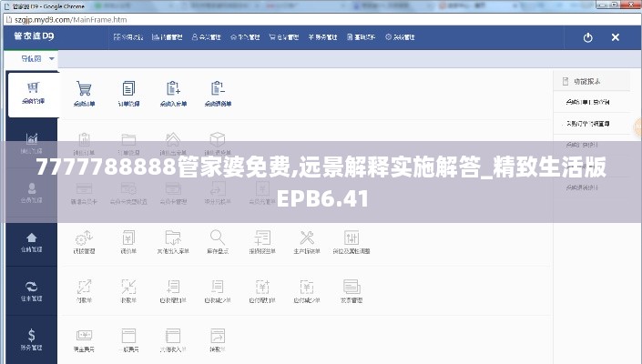Open the top menu with gear icon
Screen dimensions: 642x364
[x=400, y=37]
